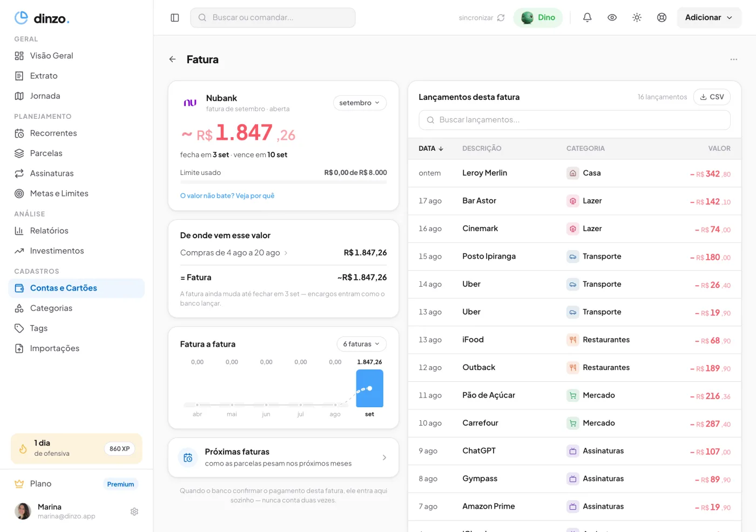Image resolution: width=756 pixels, height=532 pixels.
Task: Click the Lazer icon on Bar Astor row
Action: pyautogui.click(x=573, y=201)
